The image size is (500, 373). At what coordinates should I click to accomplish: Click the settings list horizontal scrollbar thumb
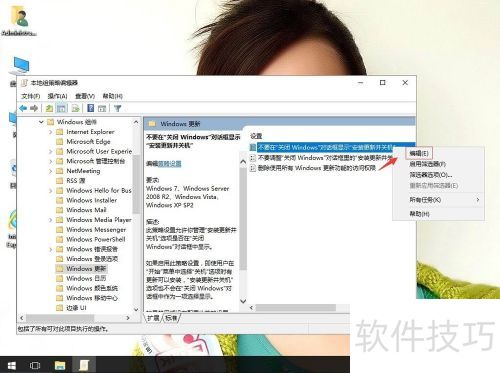296,307
